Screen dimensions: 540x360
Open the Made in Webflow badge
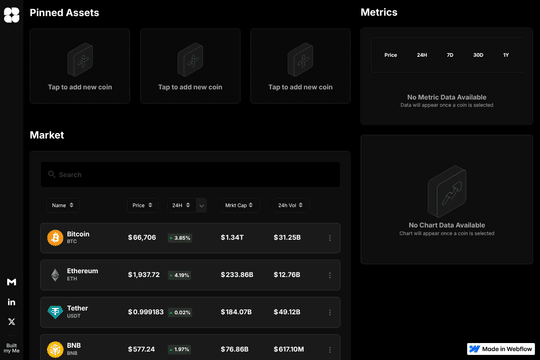pos(501,349)
